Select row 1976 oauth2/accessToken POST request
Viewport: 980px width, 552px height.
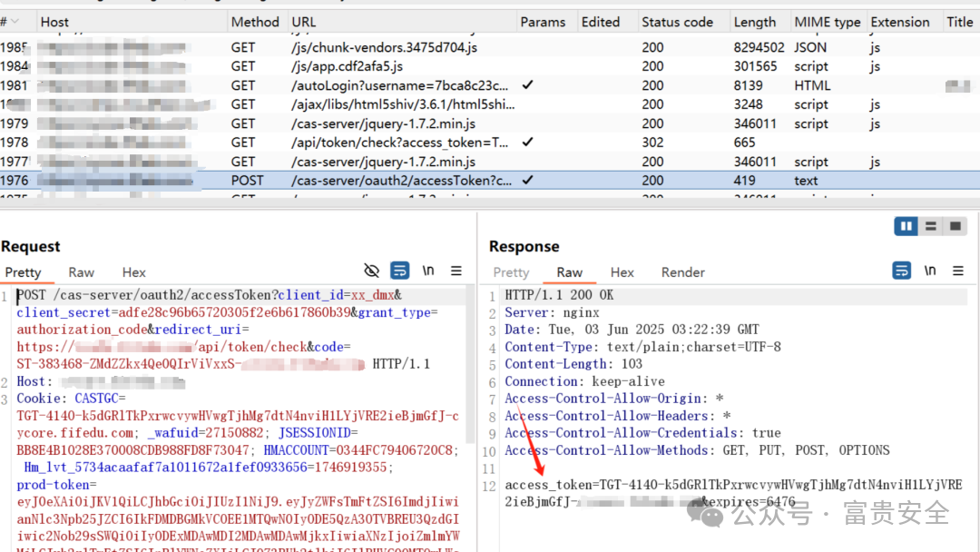coord(490,181)
